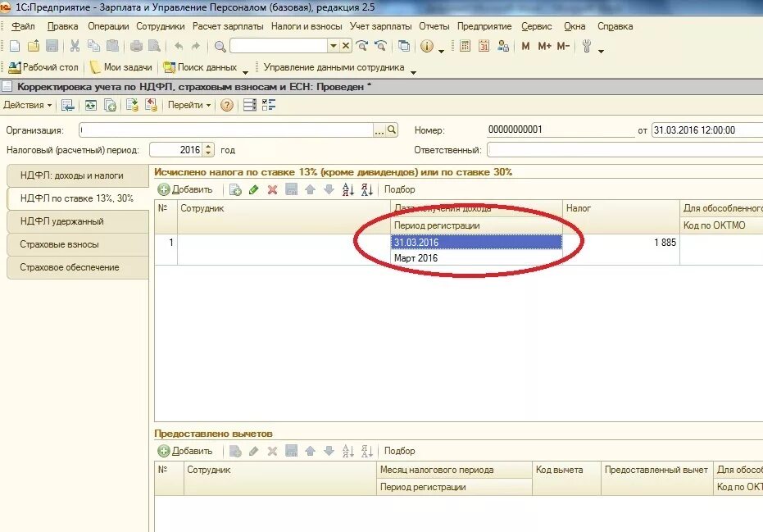The width and height of the screenshot is (763, 532).
Task: Click the document help question icon
Action: coord(227,105)
